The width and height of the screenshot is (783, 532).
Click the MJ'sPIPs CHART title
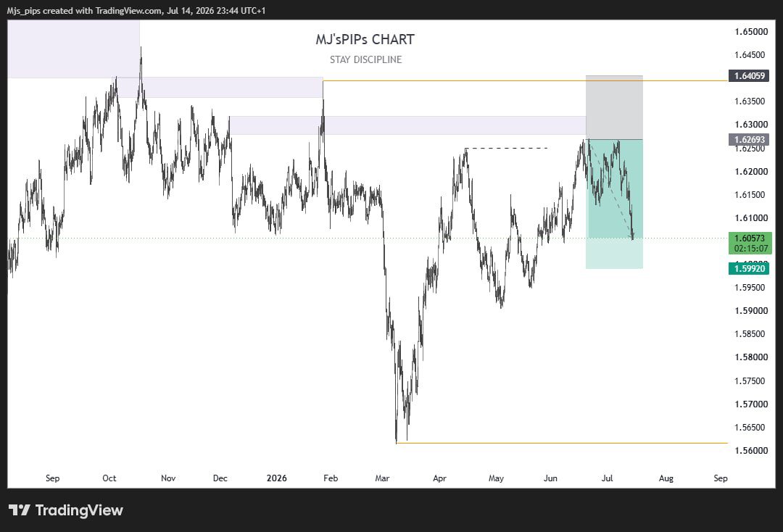point(365,39)
